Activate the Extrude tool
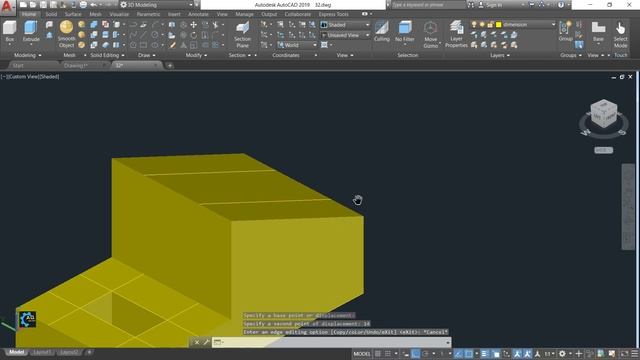Viewport: 640px width, 360px height. coord(31,32)
